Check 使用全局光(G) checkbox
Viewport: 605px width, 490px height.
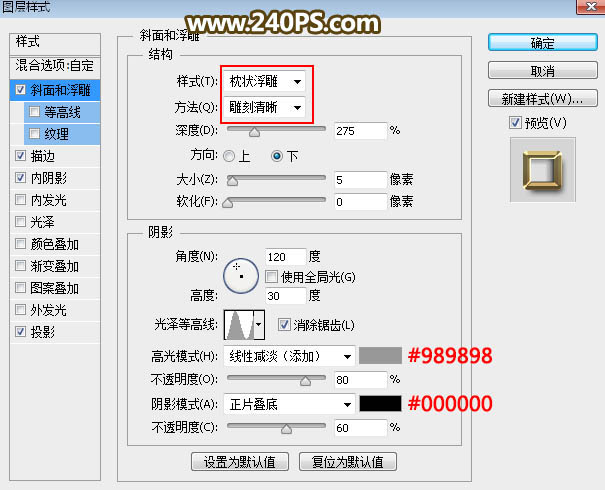point(272,277)
